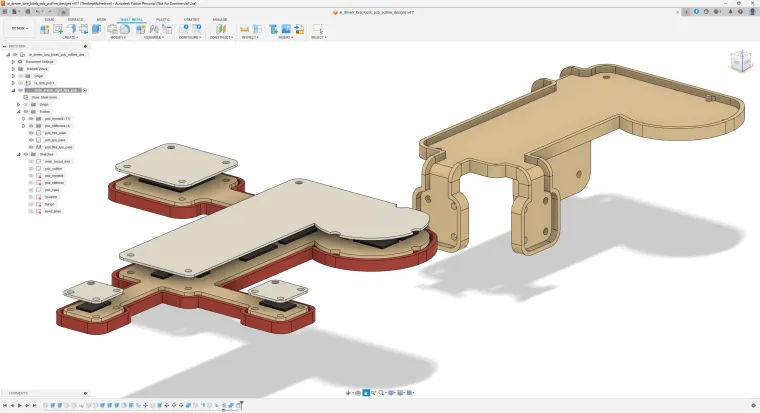
Task: Select the Document Settings tree item
Action: 40,61
